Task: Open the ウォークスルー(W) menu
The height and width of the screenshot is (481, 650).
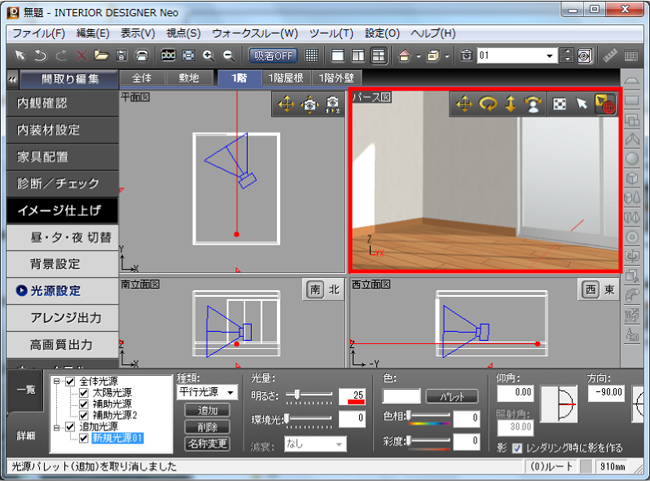Action: pyautogui.click(x=261, y=33)
